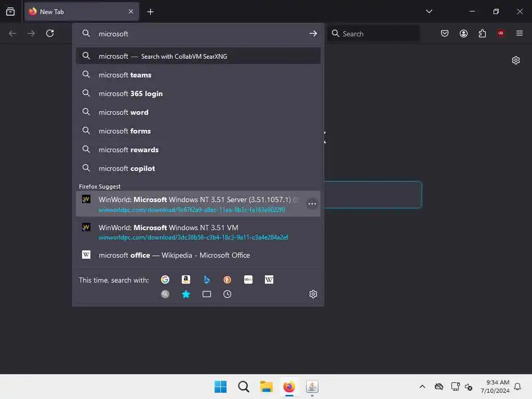Image resolution: width=532 pixels, height=399 pixels.
Task: Show hidden tray icons chevron
Action: (x=422, y=387)
